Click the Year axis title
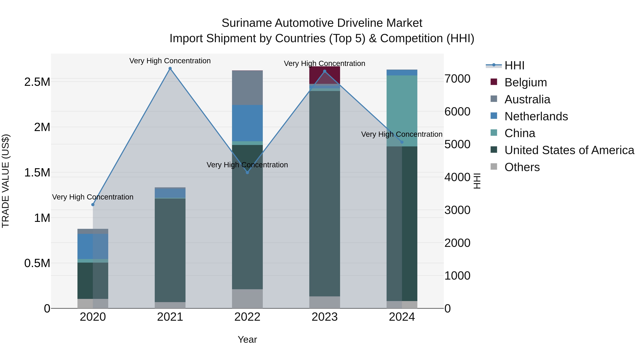Viewport: 644px width, 362px height. point(247,339)
